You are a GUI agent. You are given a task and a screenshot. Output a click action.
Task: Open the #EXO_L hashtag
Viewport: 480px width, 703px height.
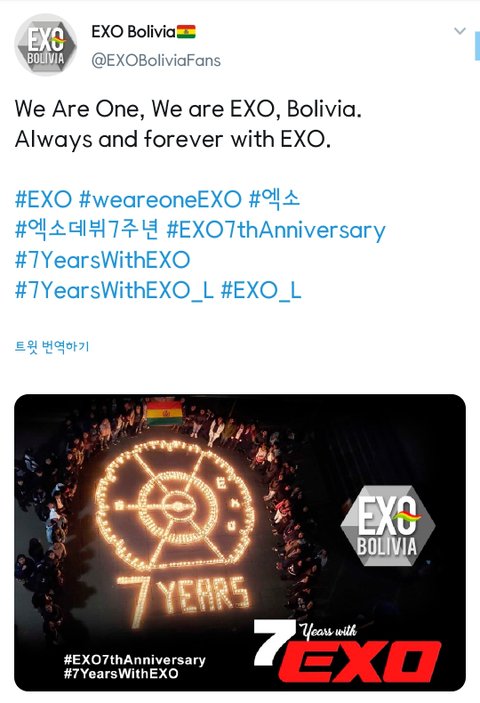pyautogui.click(x=261, y=291)
